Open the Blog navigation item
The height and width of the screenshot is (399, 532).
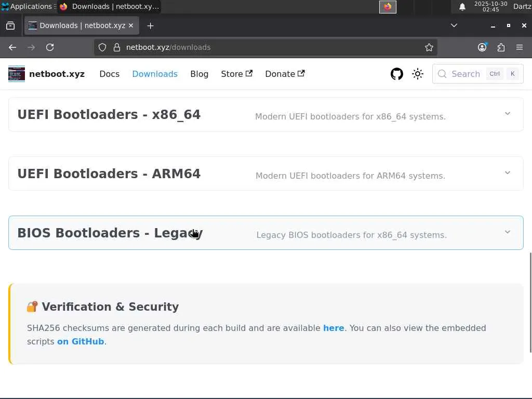click(199, 74)
